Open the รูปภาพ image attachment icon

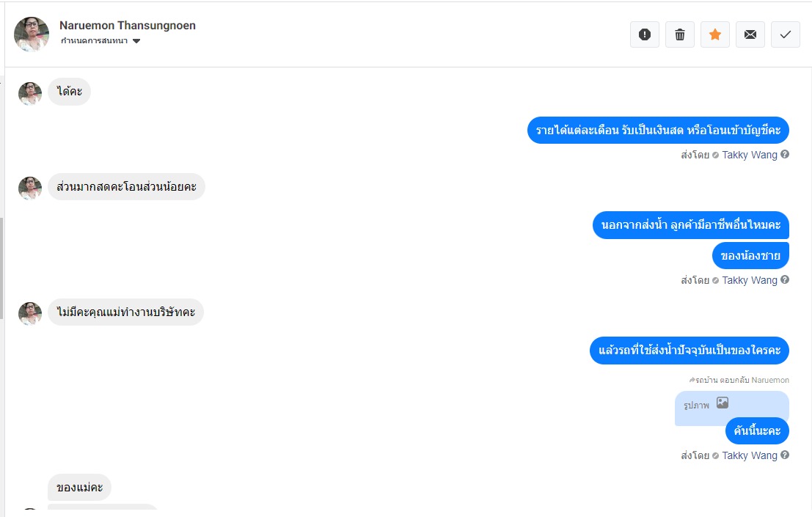coord(723,403)
